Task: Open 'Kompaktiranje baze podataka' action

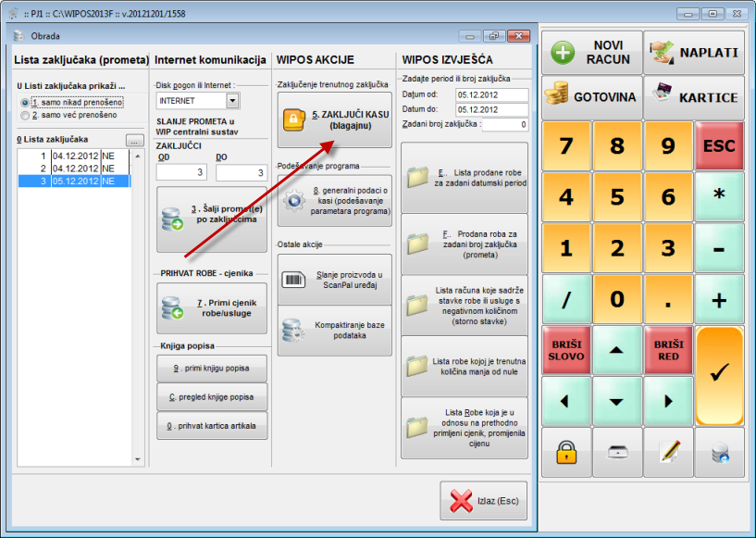Action: click(x=334, y=331)
